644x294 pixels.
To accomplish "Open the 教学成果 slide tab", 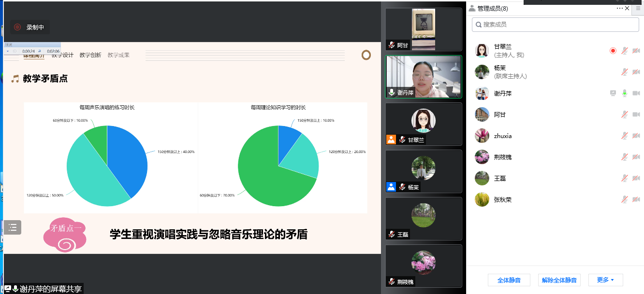I will 118,55.
